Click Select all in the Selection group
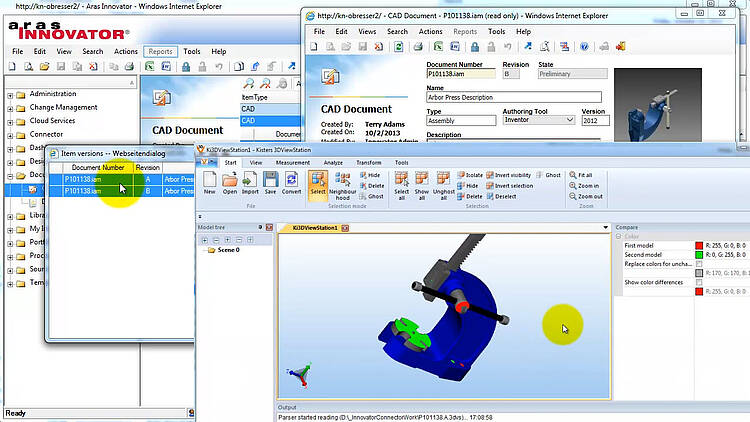Screen dimensions: 750x422 (401, 186)
